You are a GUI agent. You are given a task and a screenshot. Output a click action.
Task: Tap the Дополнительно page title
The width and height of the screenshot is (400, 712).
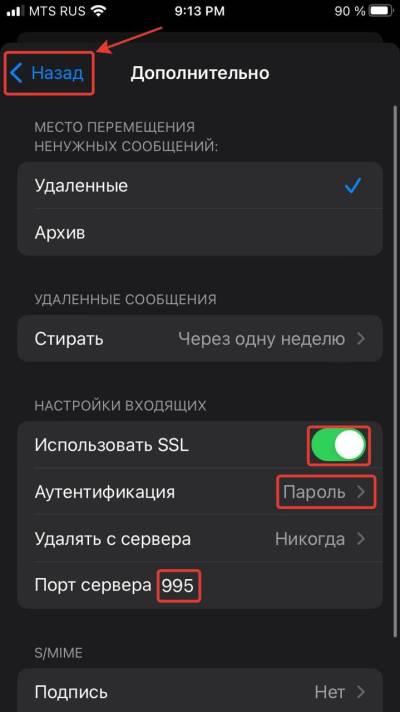pyautogui.click(x=200, y=73)
